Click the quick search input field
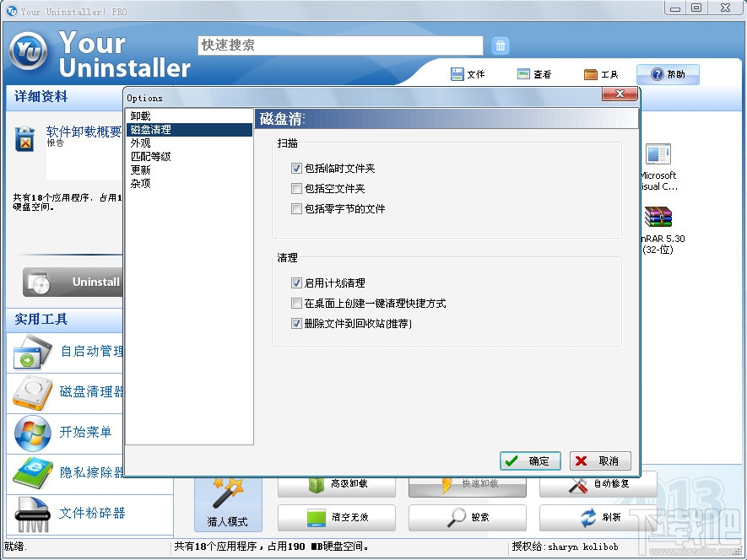The width and height of the screenshot is (747, 560). point(338,46)
